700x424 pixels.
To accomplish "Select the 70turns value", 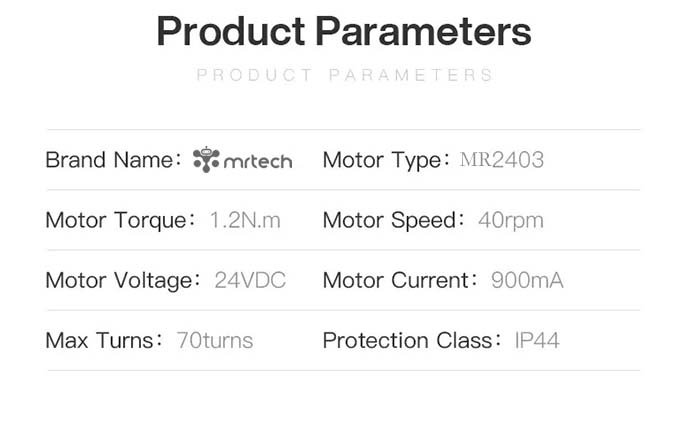I will [215, 341].
